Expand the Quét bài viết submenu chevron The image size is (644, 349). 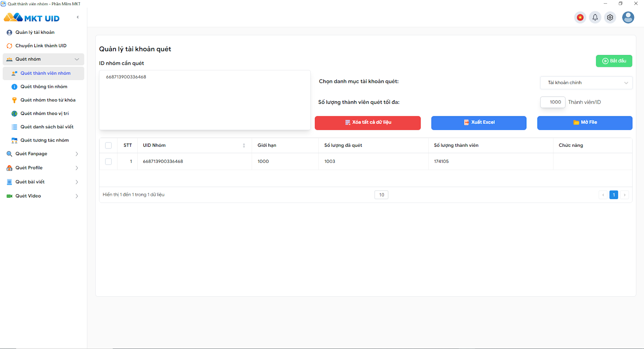coord(77,182)
